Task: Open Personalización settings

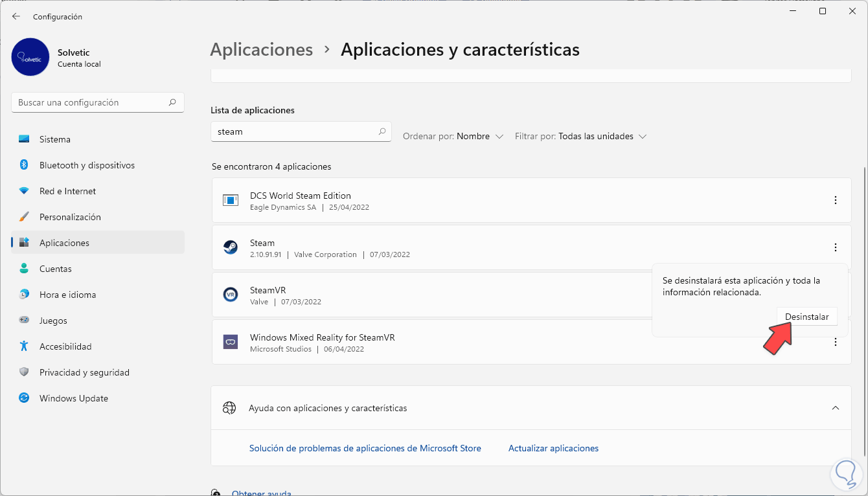Action: point(98,217)
